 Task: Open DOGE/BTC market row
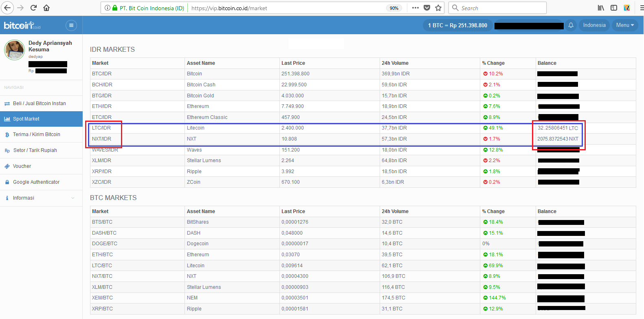tap(363, 244)
